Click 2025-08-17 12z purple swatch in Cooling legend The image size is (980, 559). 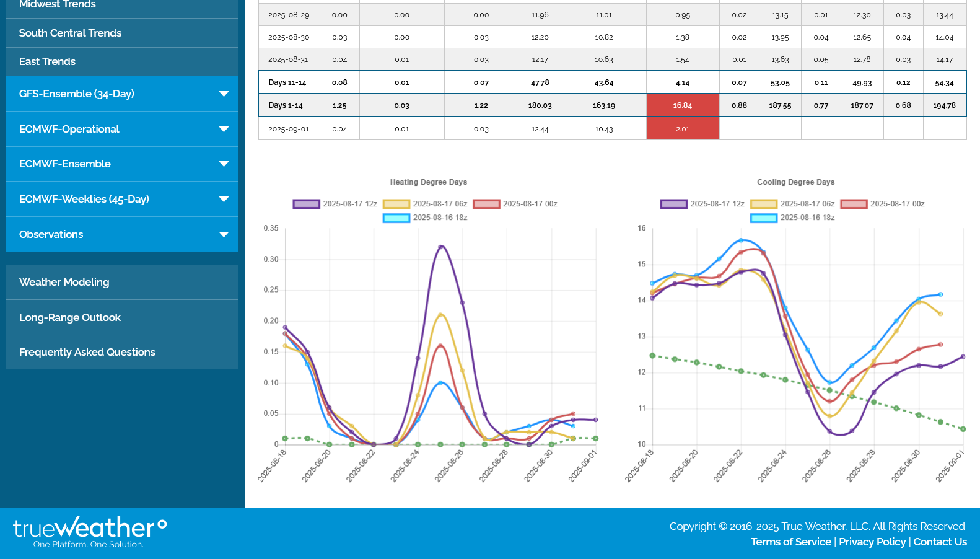673,204
